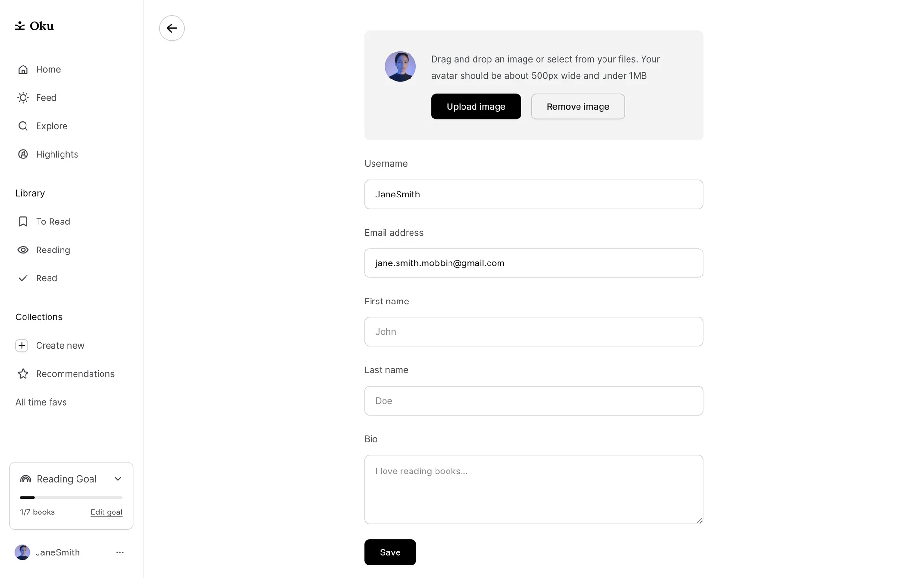Click the back arrow button
924x578 pixels.
(172, 28)
